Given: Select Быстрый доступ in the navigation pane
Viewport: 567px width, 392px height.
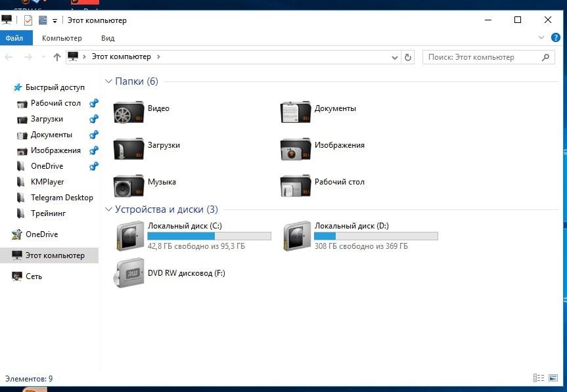Looking at the screenshot, I should tap(55, 87).
